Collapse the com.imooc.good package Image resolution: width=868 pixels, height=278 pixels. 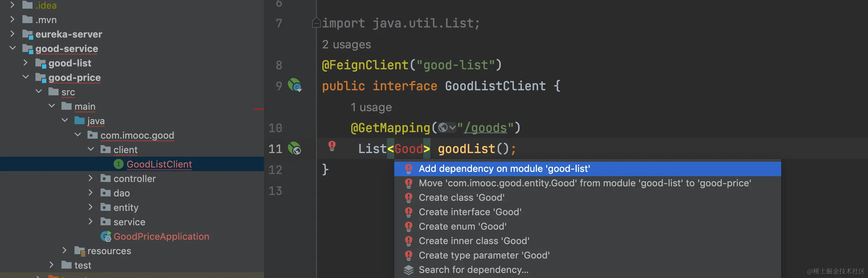tap(77, 135)
